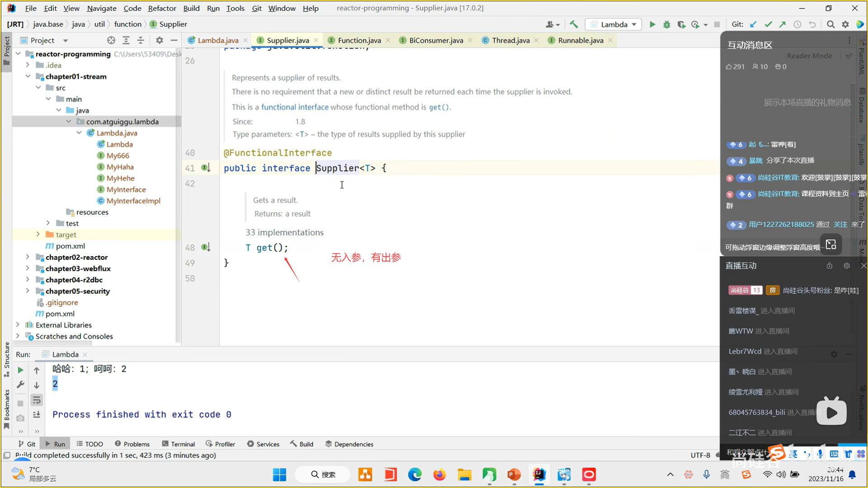Click the Git update project arrow icon
Viewport: 868px width, 488px height.
click(x=753, y=24)
